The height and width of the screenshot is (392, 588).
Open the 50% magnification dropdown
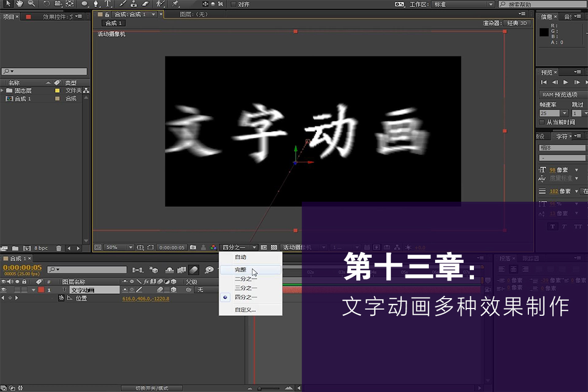coord(119,247)
